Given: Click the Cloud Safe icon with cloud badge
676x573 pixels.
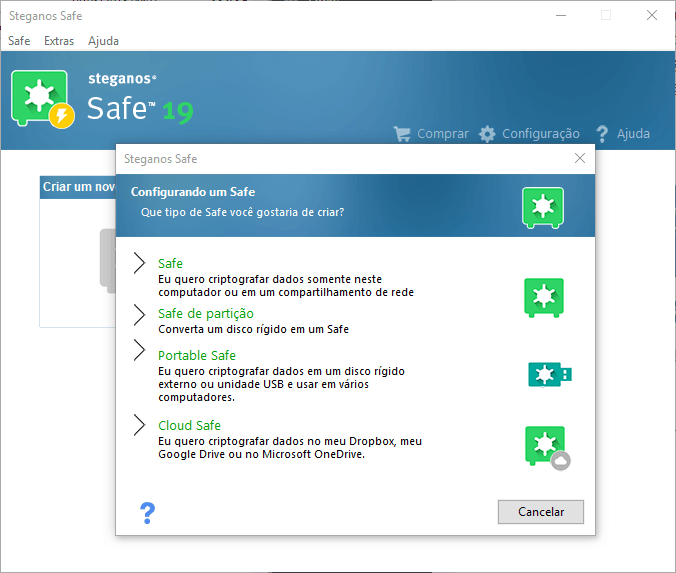Looking at the screenshot, I should [x=547, y=448].
